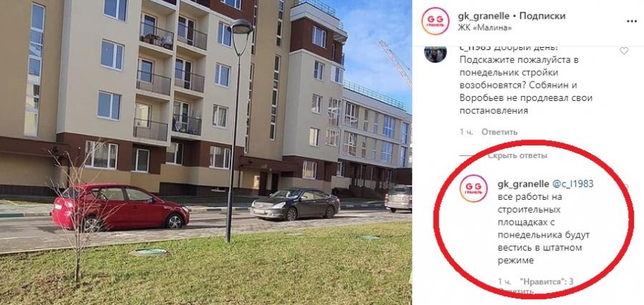Open gk_granelle profile avatar in post header
The width and height of the screenshot is (644, 305).
435,21
